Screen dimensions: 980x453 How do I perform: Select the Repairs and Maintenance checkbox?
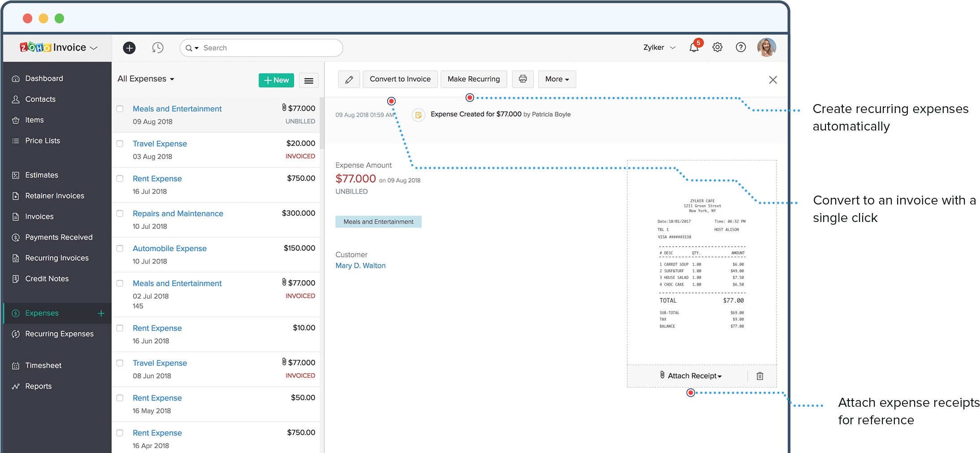pyautogui.click(x=120, y=213)
